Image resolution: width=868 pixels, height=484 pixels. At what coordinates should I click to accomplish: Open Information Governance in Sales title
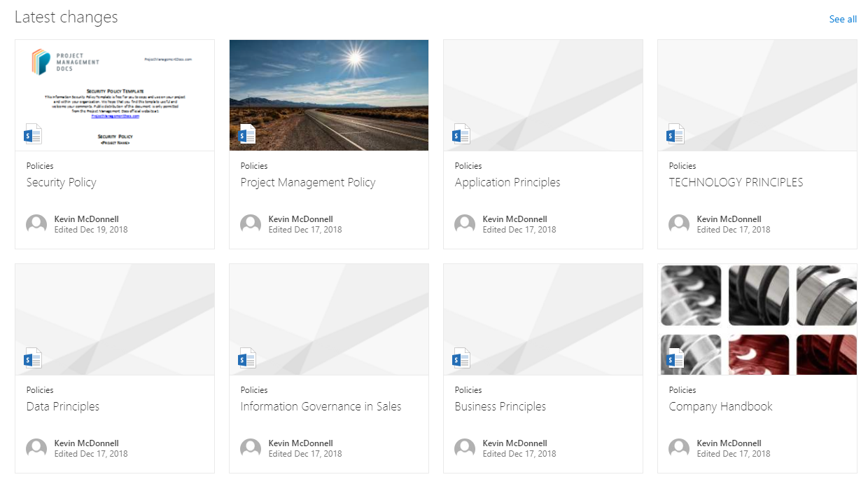pyautogui.click(x=321, y=407)
